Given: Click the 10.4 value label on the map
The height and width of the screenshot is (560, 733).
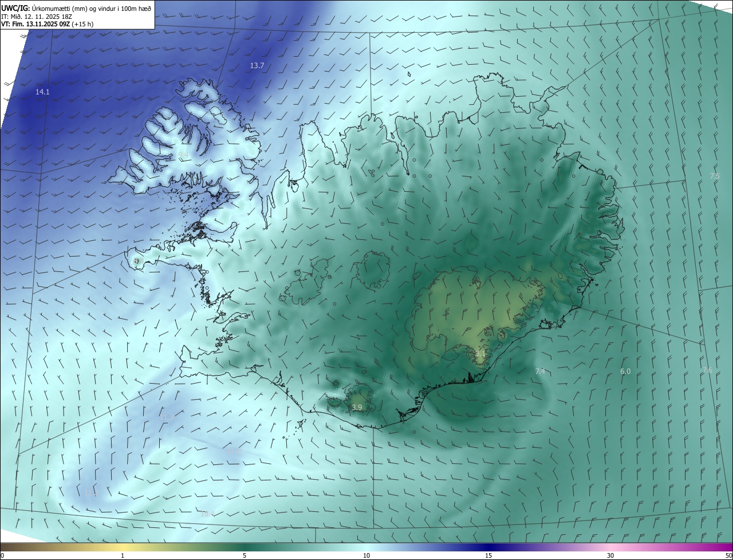Looking at the screenshot, I should [x=207, y=514].
